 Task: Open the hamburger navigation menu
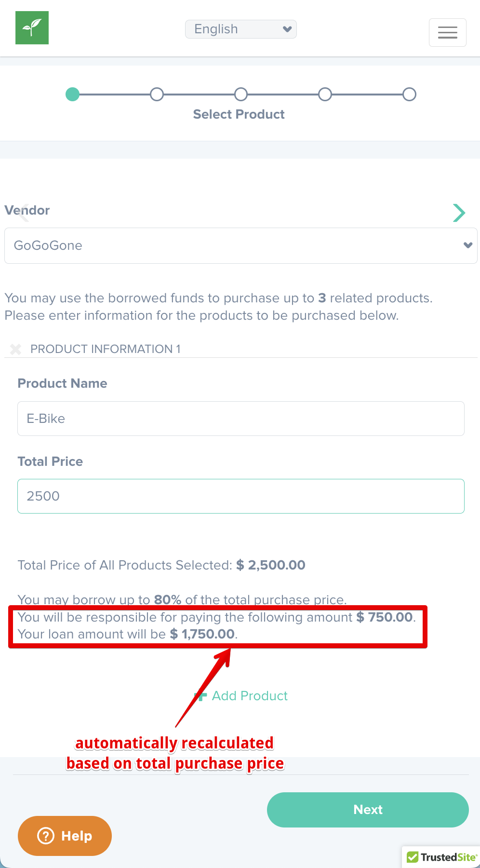(x=447, y=32)
